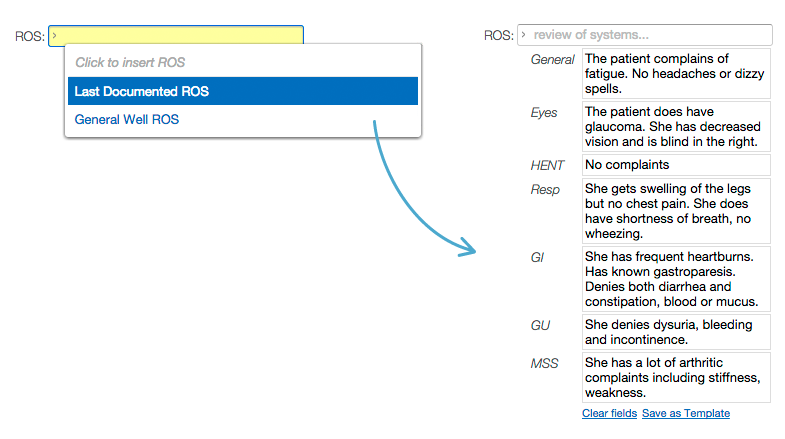The height and width of the screenshot is (439, 785).
Task: Click the GU row label
Action: [x=540, y=326]
